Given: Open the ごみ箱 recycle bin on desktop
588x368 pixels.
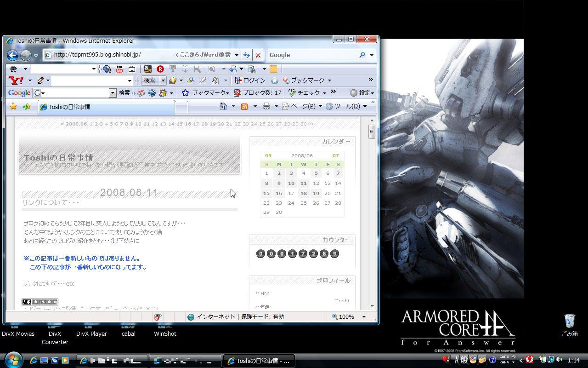Looking at the screenshot, I should (x=570, y=325).
